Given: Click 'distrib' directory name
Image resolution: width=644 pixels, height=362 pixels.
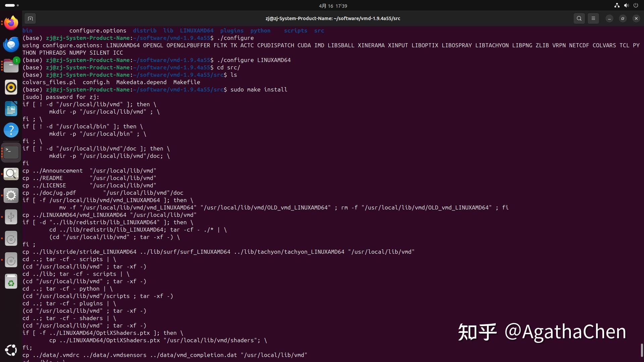Looking at the screenshot, I should (x=145, y=31).
